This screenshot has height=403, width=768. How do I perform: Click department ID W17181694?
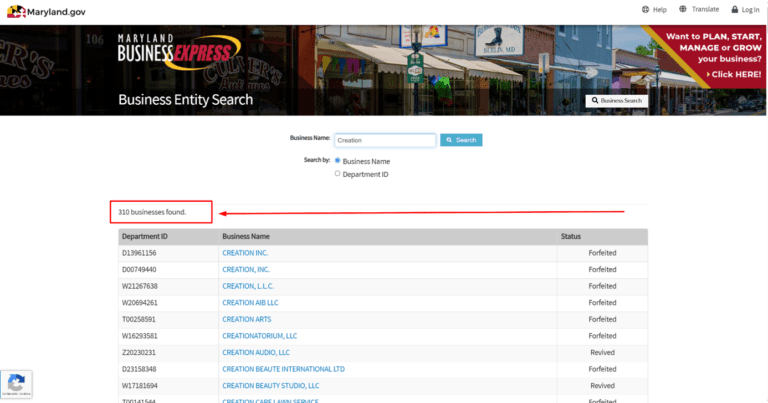(x=140, y=386)
